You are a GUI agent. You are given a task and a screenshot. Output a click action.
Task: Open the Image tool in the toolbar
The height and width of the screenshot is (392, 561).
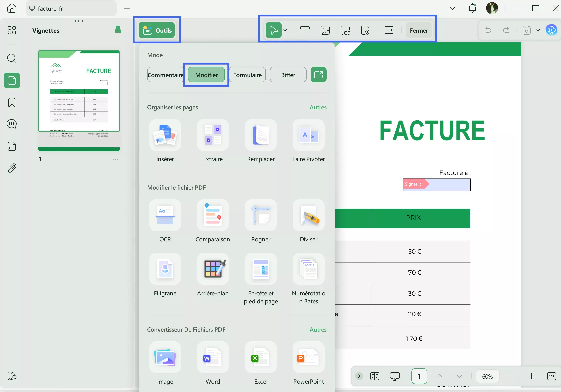pos(325,30)
